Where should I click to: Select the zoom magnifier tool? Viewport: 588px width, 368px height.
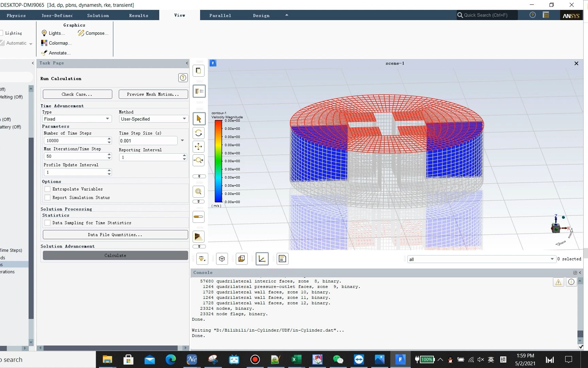pos(198,160)
